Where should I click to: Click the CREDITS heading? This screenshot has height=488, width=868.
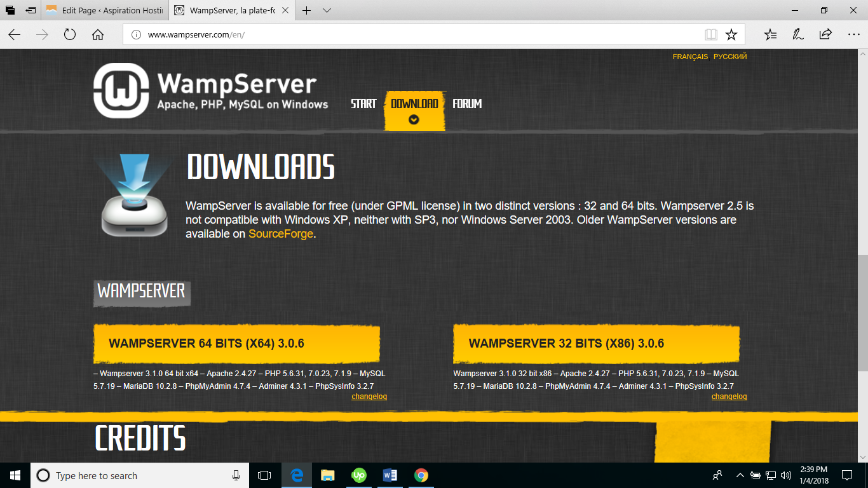(x=140, y=438)
